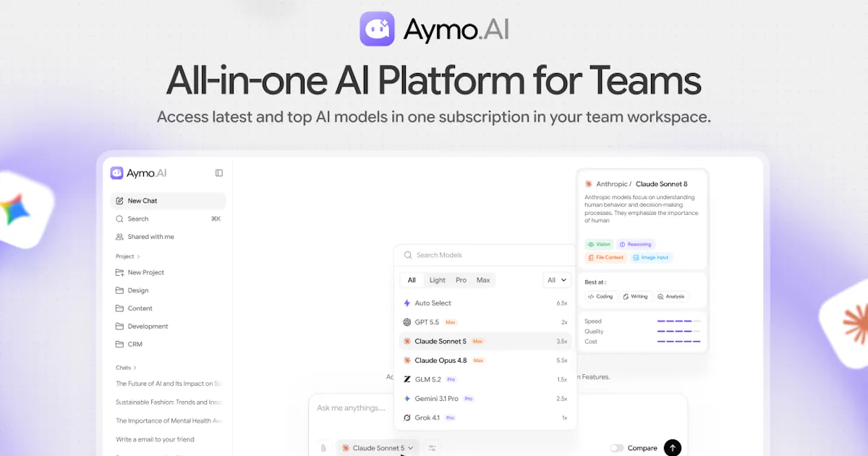The height and width of the screenshot is (456, 868).
Task: Choose Auto Select model
Action: [485, 303]
